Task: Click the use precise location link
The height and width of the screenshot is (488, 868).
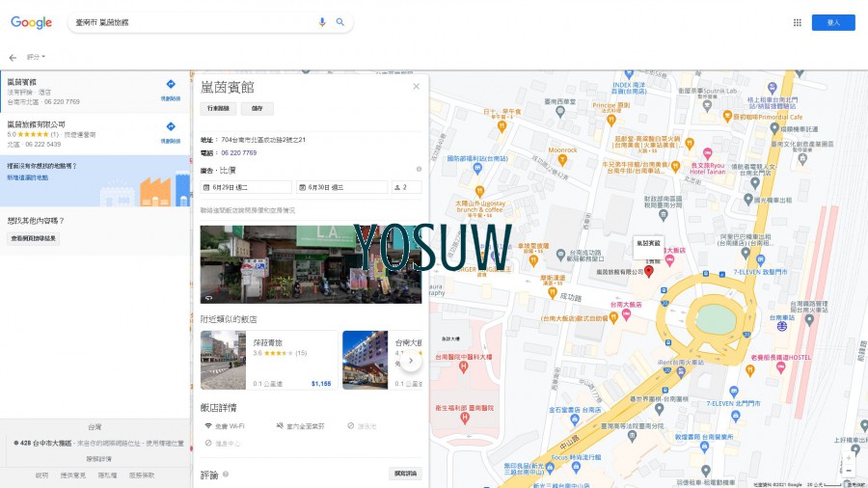Action: click(165, 444)
